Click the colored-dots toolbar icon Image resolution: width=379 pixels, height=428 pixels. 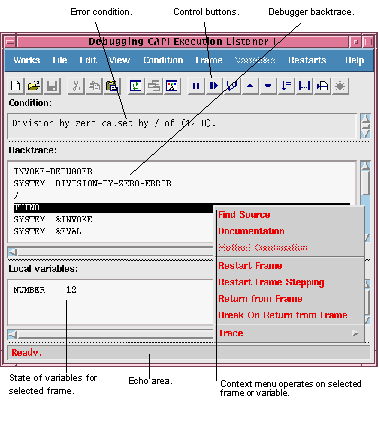(x=172, y=86)
